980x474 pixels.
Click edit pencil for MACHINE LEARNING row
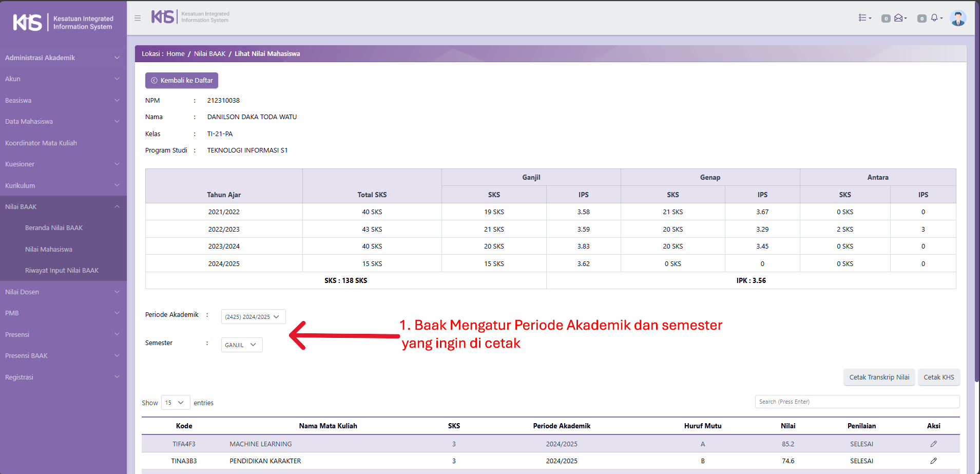(x=933, y=444)
